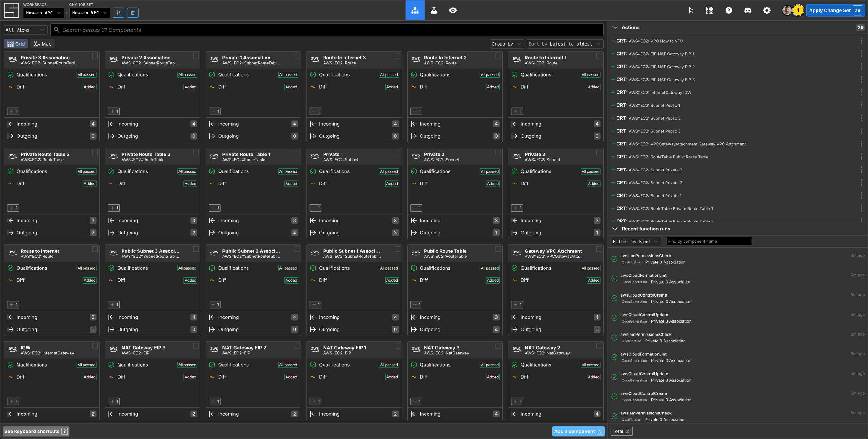
Task: Select the Private 3 Association checkbox
Action: 95,56
